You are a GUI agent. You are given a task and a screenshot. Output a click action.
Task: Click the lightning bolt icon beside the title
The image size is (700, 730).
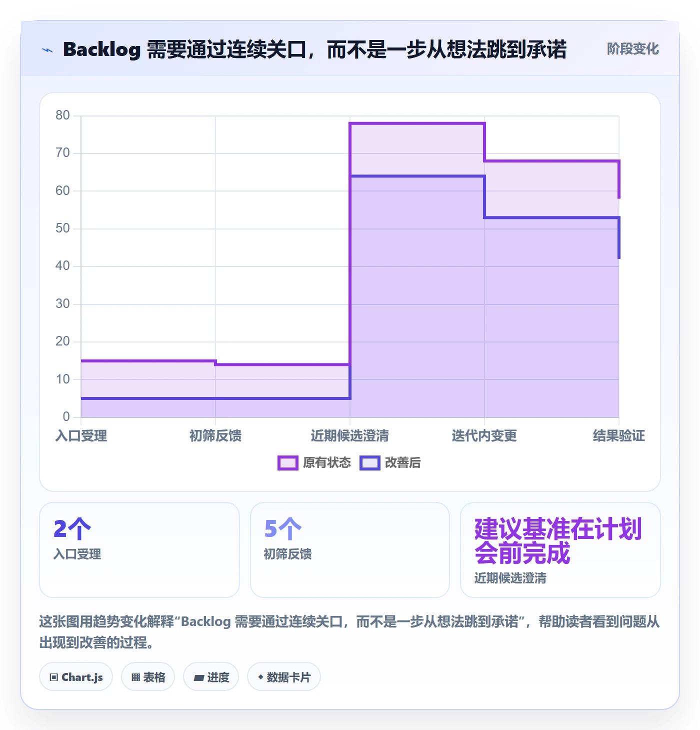47,50
